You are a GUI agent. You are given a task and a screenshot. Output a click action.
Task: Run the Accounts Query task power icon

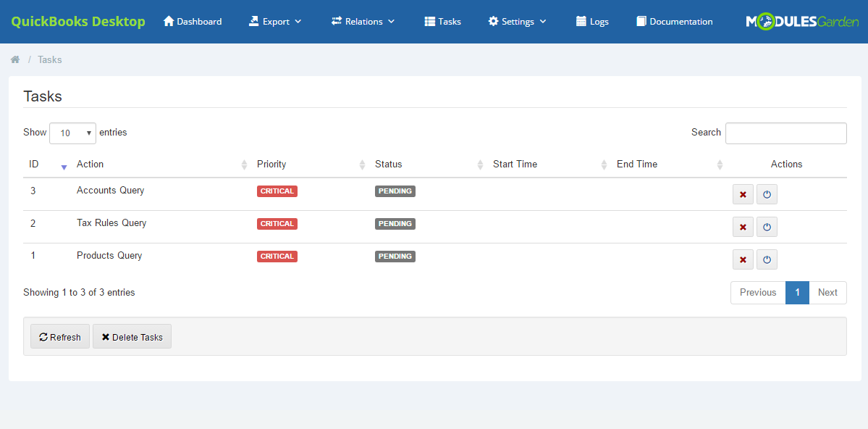tap(767, 194)
